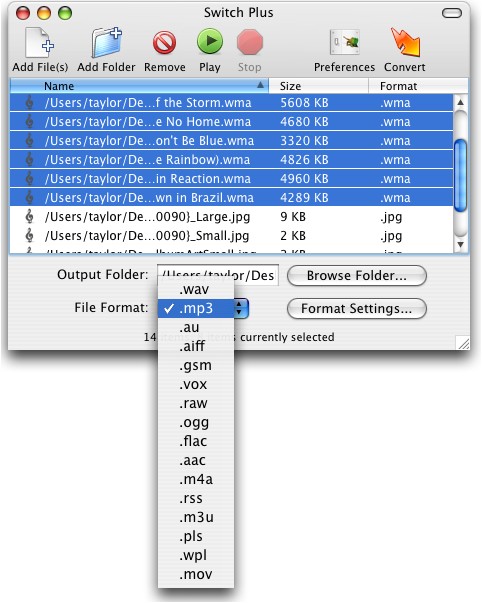Click the treble clef icon beside 0090}_Large.jpg
The width and height of the screenshot is (482, 603).
pyautogui.click(x=29, y=217)
